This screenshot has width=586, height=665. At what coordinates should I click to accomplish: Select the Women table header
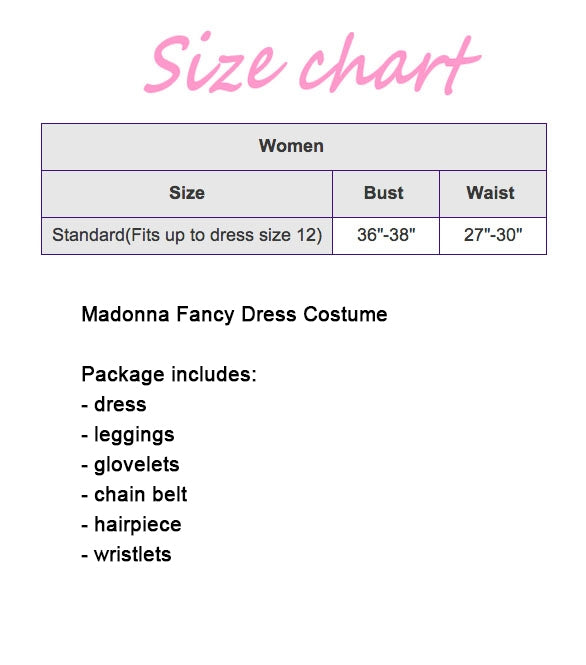click(x=293, y=147)
